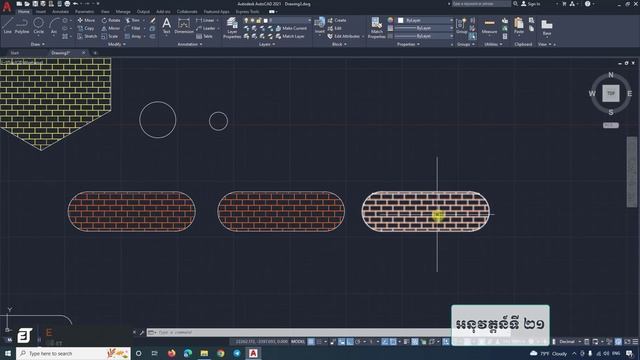
Task: Click the Undo arrow in quick access toolbar
Action: coord(76,4)
